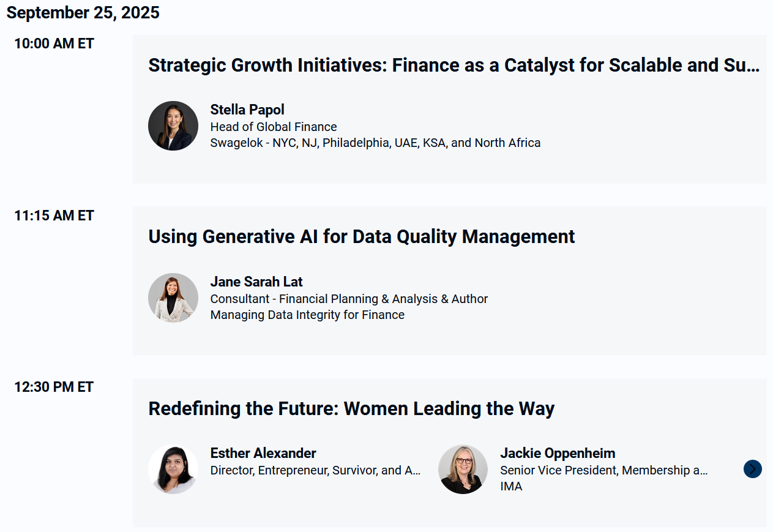Viewport: 773px width, 532px height.
Task: Select speaker name Esther Alexander
Action: point(263,453)
